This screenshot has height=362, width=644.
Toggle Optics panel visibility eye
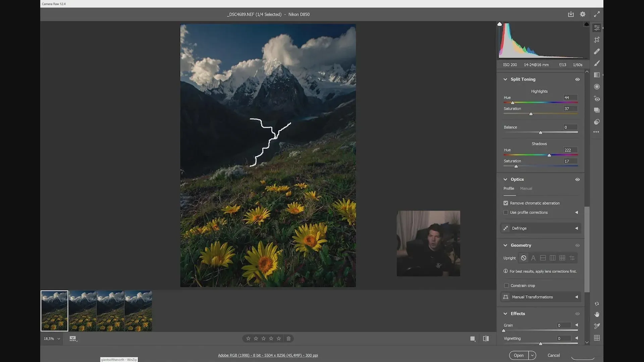pos(578,180)
